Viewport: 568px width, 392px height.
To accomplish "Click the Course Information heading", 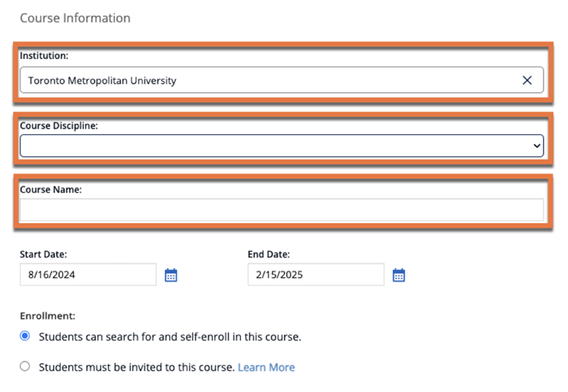I will tap(75, 18).
